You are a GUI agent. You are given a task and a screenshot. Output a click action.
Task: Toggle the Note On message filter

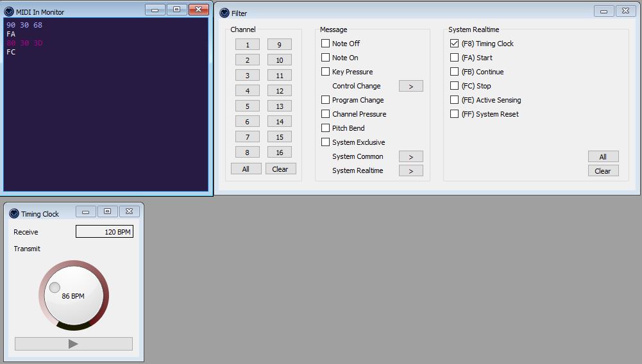pos(326,57)
